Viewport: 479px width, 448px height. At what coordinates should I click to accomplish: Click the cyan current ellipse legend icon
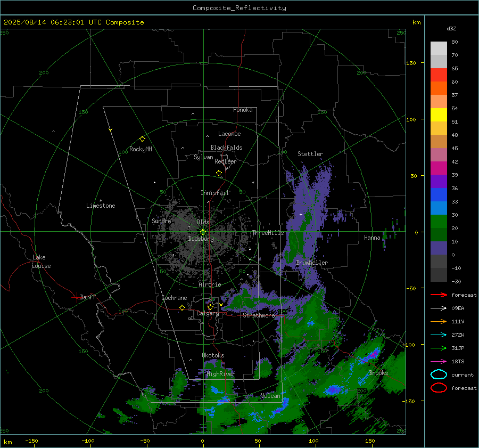439,374
